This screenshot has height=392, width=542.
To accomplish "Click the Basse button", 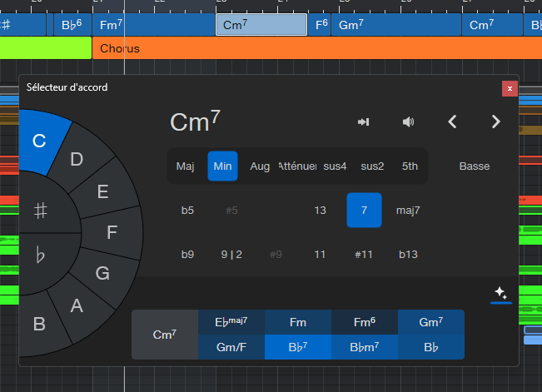I will [475, 166].
